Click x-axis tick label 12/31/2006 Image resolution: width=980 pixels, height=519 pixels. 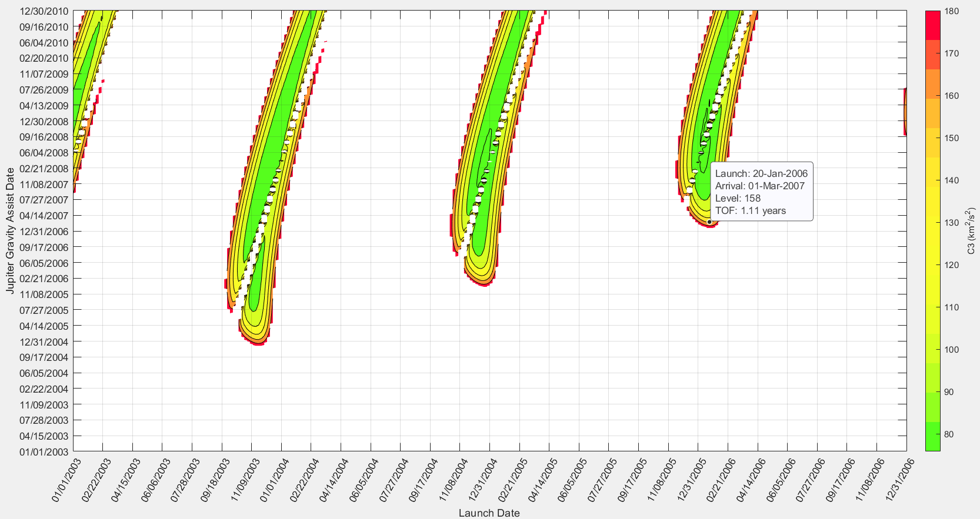tap(899, 480)
